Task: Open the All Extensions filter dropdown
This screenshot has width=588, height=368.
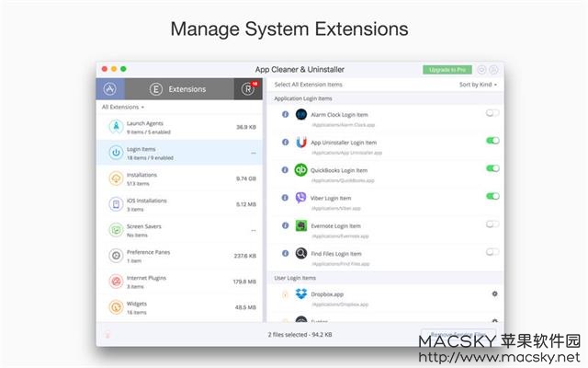Action: tap(123, 107)
